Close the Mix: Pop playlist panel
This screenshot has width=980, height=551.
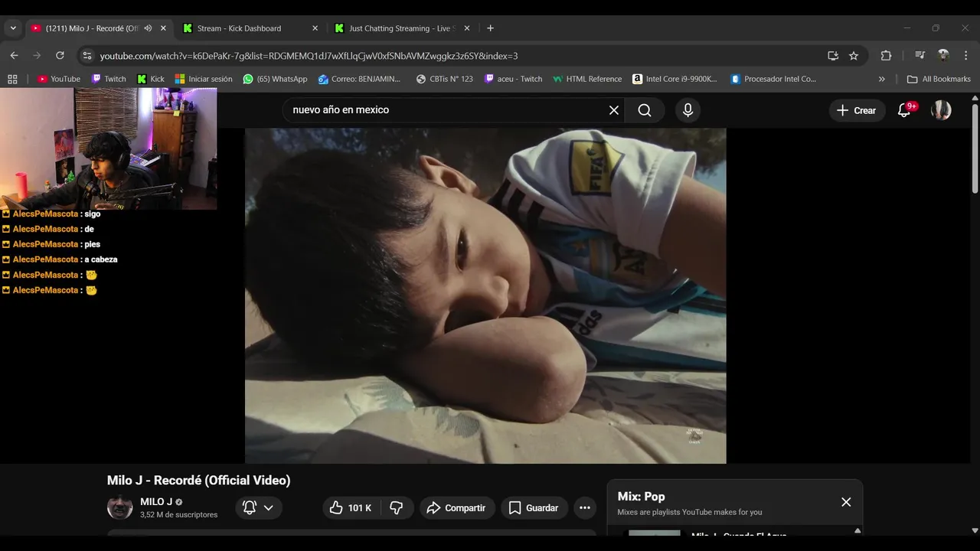(x=846, y=502)
